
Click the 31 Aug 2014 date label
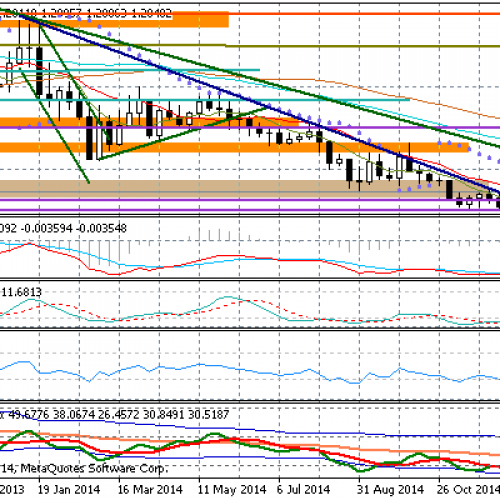tap(390, 490)
